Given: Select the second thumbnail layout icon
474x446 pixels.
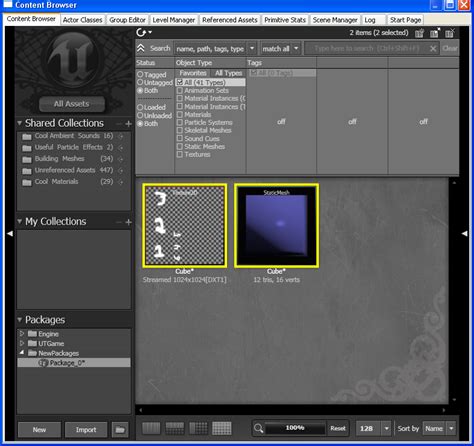Looking at the screenshot, I should [x=175, y=428].
